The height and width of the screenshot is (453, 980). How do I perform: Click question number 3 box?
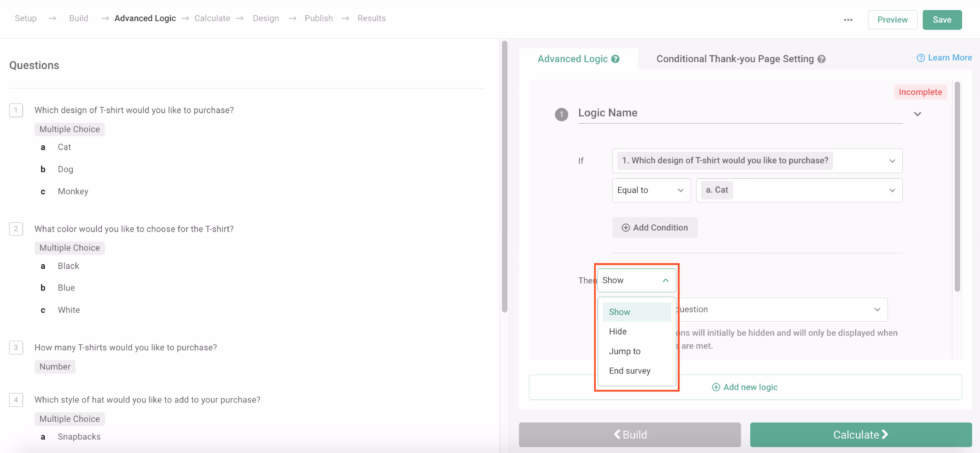(16, 347)
